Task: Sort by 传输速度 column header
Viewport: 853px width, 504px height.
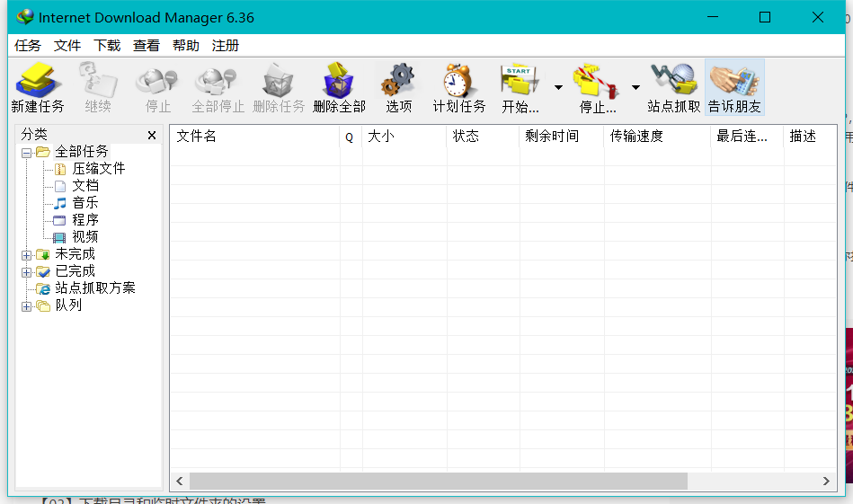Action: point(658,136)
